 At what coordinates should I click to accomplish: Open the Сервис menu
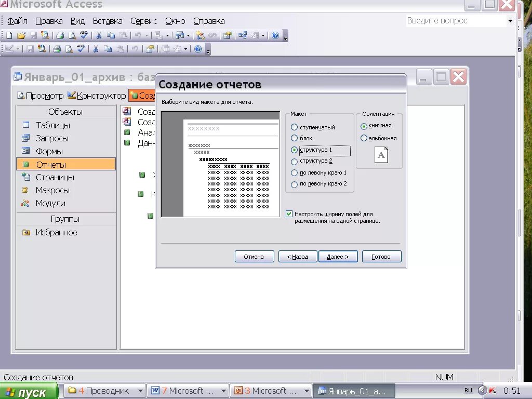click(x=143, y=21)
